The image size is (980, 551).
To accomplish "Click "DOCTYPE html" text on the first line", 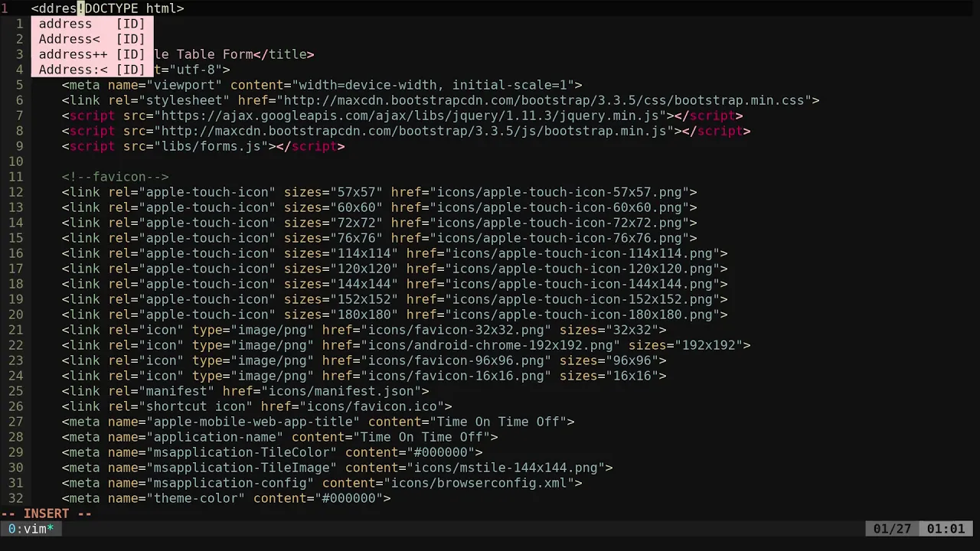I will (130, 8).
